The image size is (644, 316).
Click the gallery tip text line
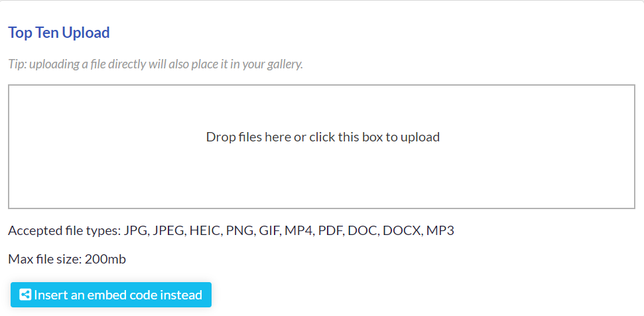click(x=155, y=64)
